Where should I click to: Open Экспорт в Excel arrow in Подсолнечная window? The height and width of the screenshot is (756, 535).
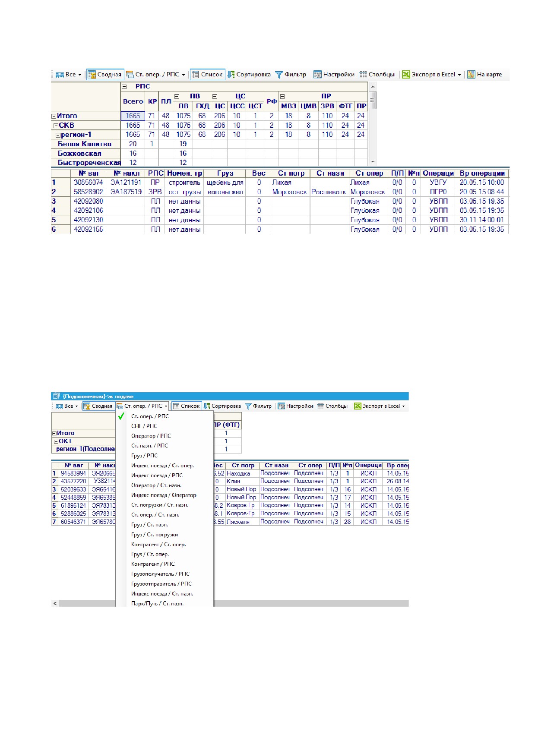pos(403,406)
